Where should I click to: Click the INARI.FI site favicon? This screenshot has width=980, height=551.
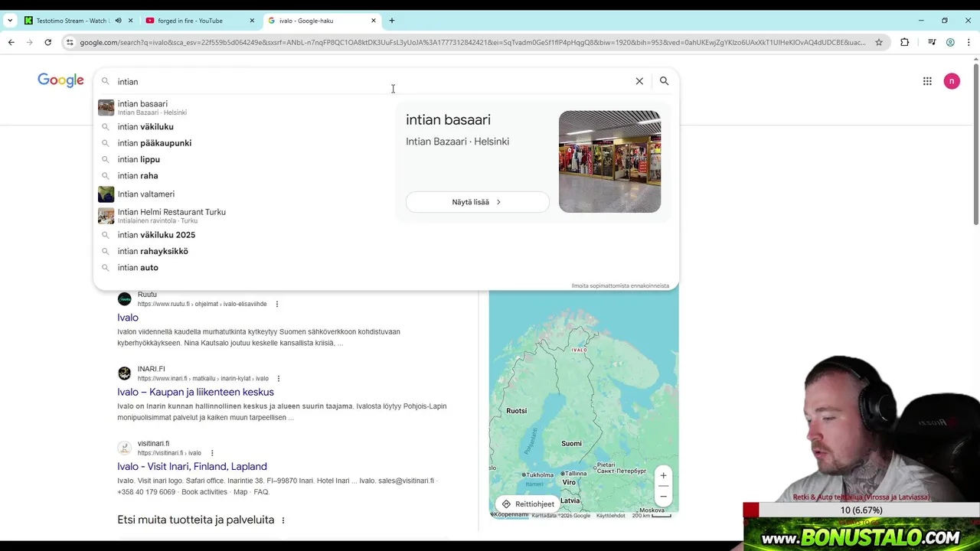(x=124, y=373)
